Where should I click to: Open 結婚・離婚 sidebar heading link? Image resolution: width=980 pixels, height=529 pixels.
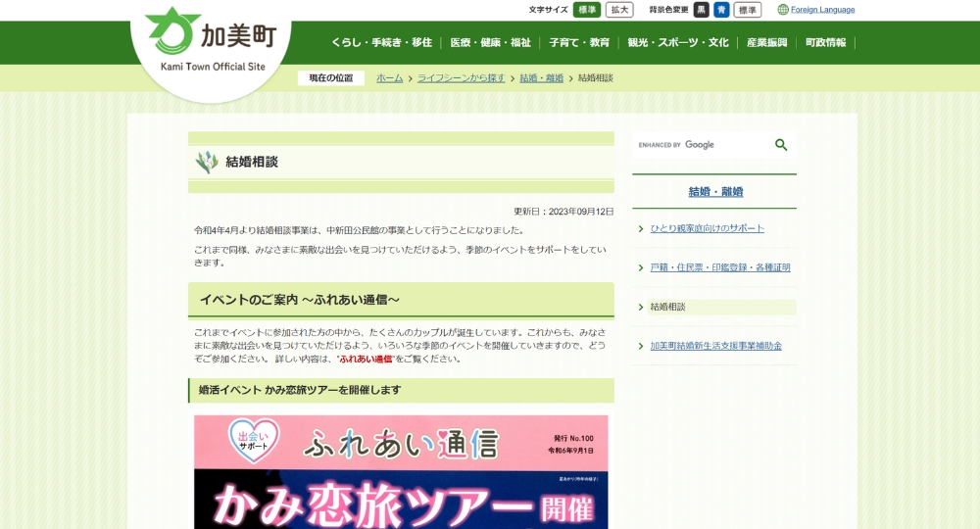coord(715,192)
